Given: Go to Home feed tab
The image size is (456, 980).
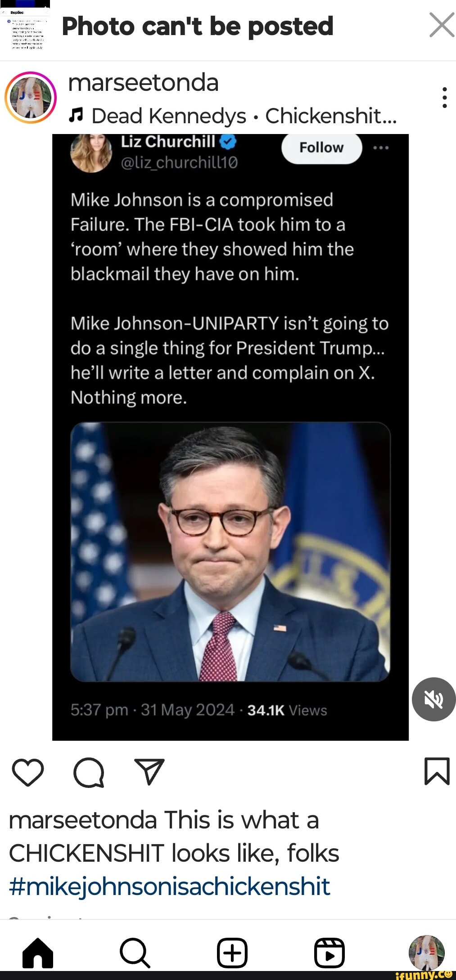Looking at the screenshot, I should [x=38, y=953].
